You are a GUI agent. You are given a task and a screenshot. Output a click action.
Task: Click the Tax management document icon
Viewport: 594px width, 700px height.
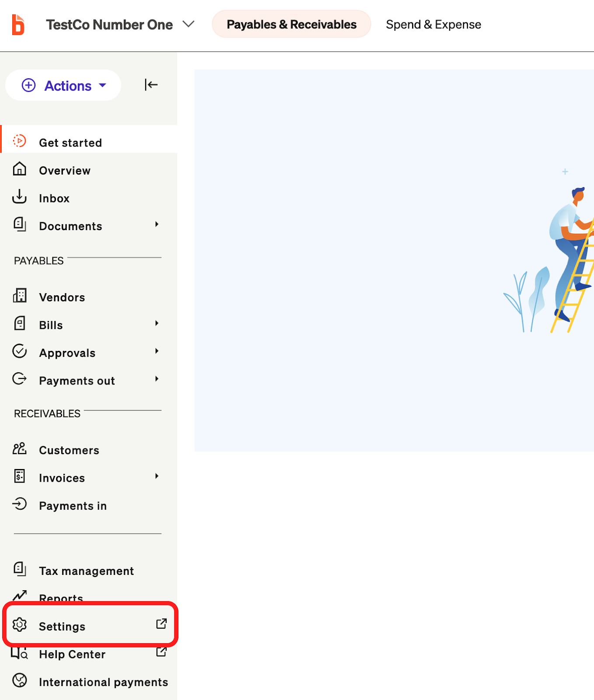tap(20, 569)
